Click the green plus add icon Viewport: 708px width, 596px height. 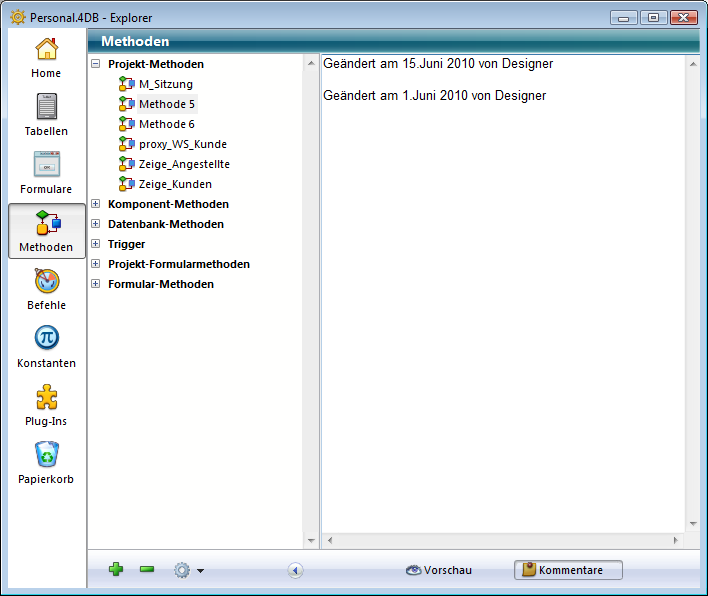pos(116,570)
